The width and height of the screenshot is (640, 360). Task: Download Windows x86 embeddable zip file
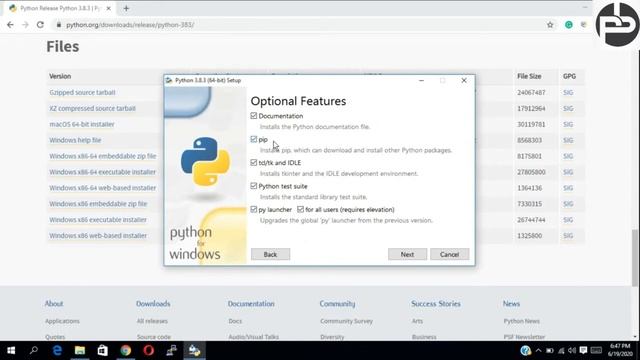98,204
